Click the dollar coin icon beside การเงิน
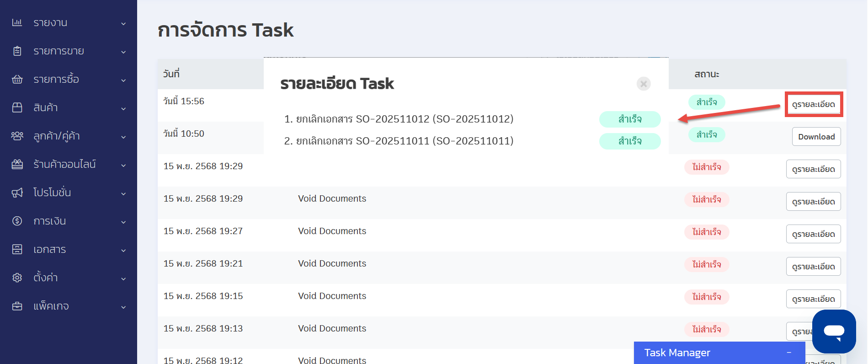The width and height of the screenshot is (868, 364). [17, 221]
